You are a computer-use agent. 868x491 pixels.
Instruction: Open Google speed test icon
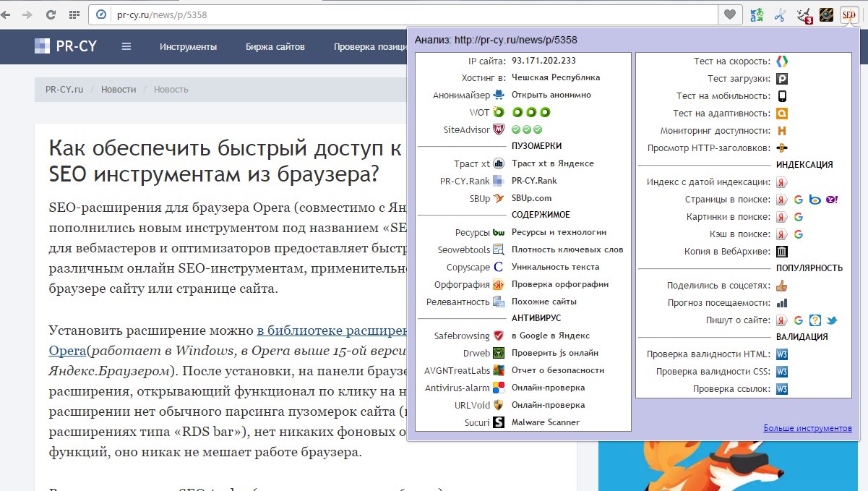(782, 61)
